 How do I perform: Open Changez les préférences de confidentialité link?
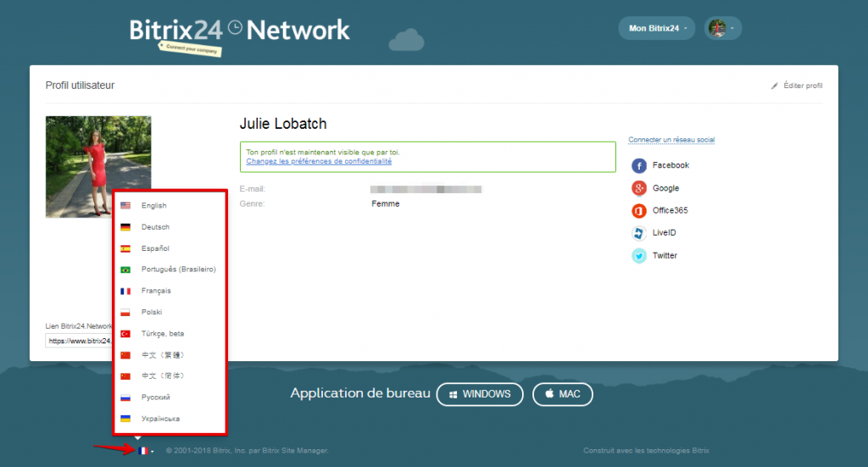(x=319, y=162)
